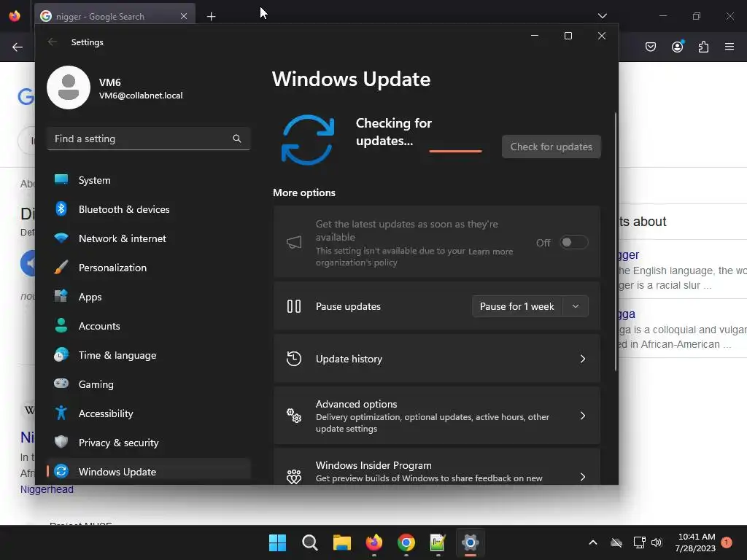This screenshot has width=747, height=560.
Task: Open Notepad++ from the taskbar
Action: [x=438, y=542]
